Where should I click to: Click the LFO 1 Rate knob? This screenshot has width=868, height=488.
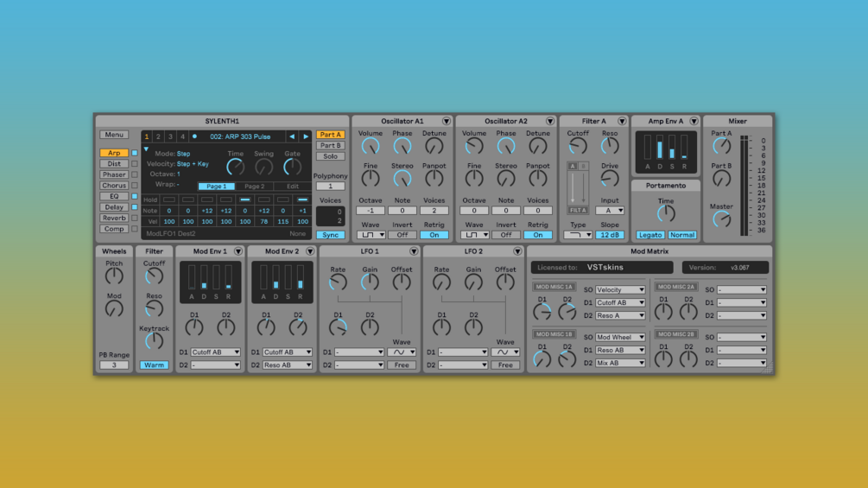click(x=338, y=282)
